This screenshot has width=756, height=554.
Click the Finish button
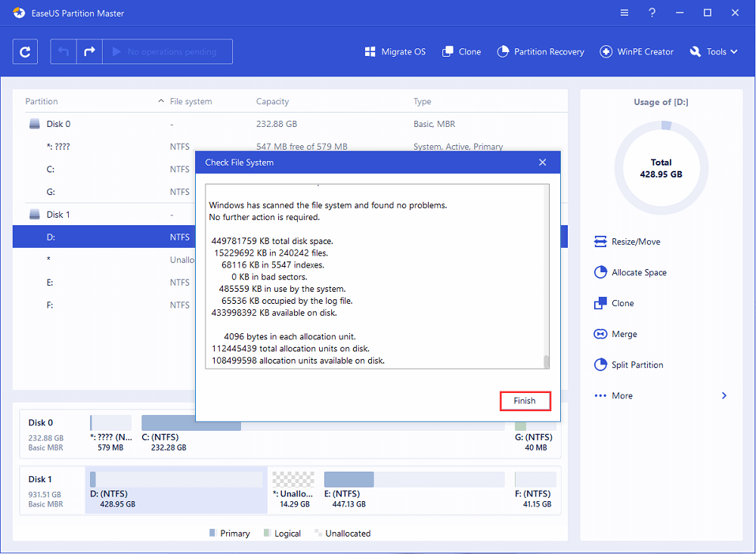pyautogui.click(x=525, y=401)
